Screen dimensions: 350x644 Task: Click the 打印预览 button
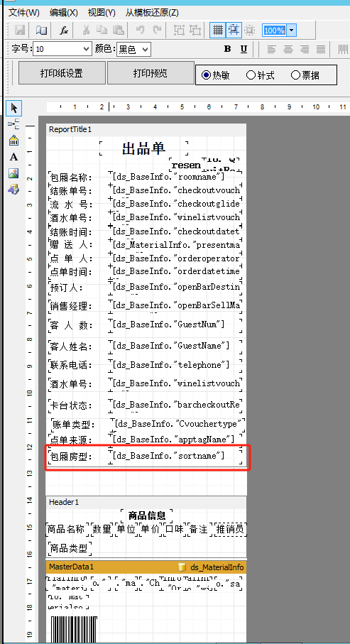point(151,73)
